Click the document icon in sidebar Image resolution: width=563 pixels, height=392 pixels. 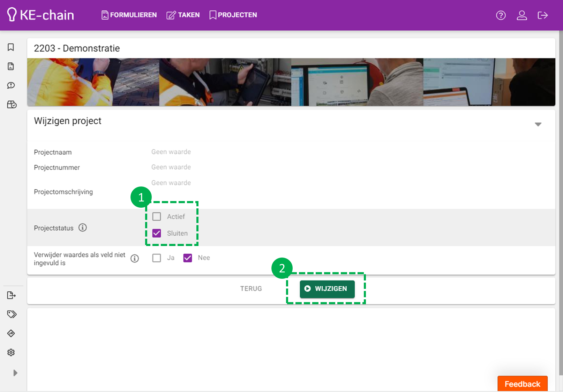(x=11, y=66)
